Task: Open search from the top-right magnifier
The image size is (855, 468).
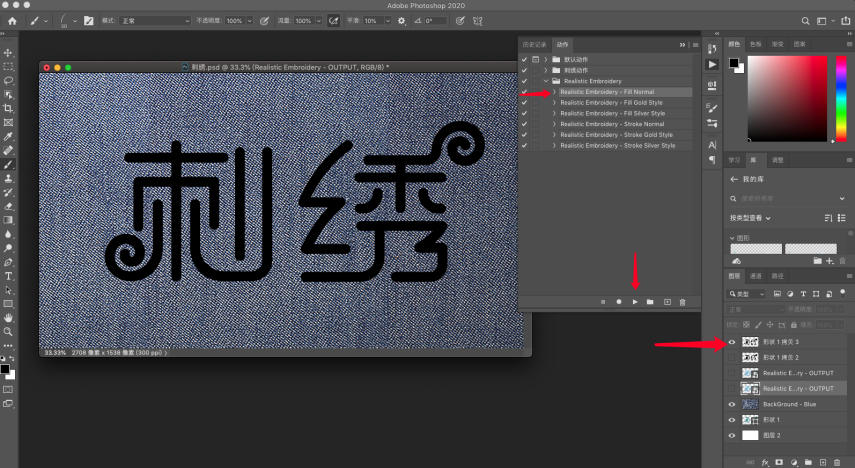Action: point(805,21)
